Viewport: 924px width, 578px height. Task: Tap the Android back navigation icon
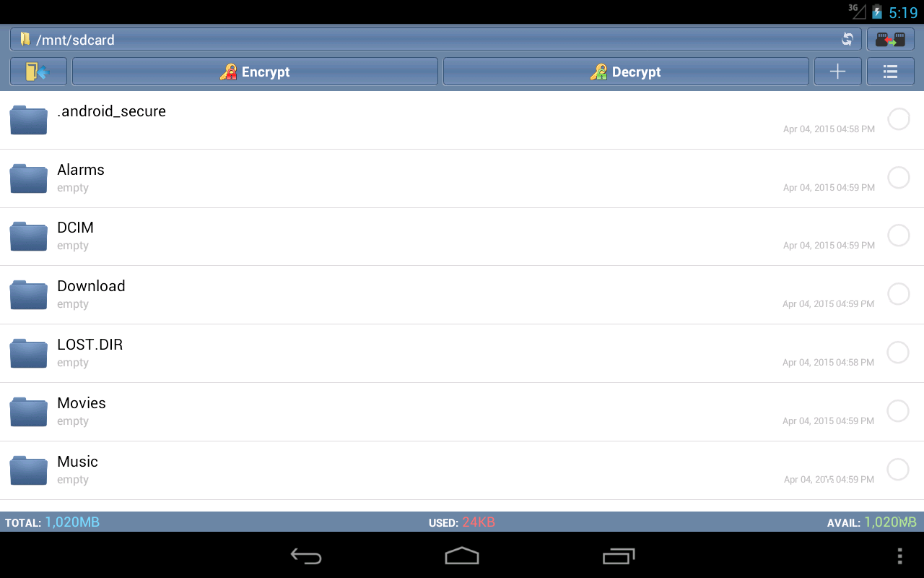306,556
